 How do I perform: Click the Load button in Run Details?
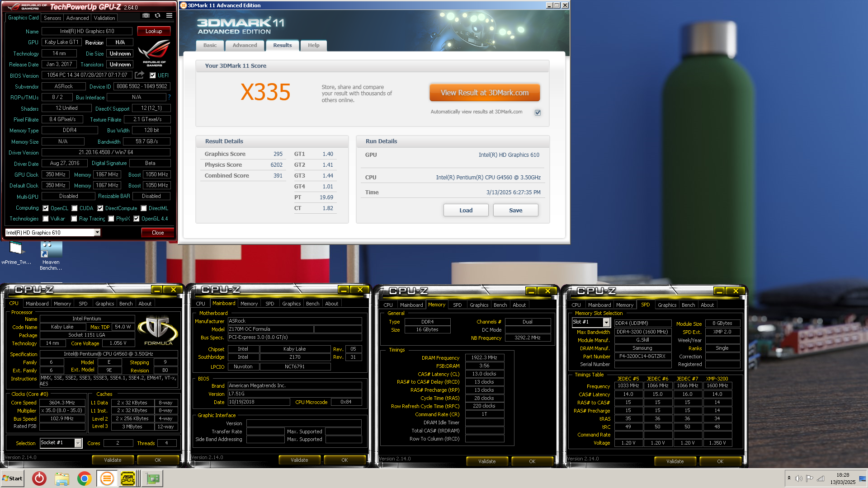[x=466, y=210]
